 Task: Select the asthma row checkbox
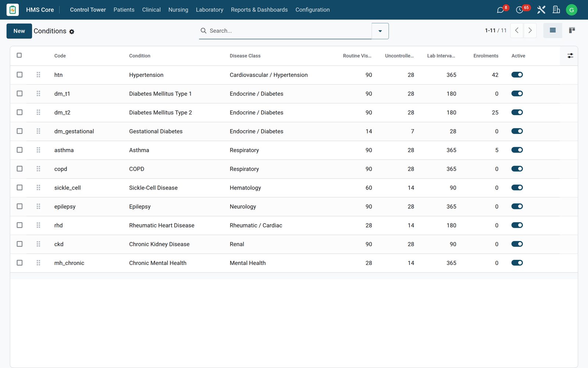[x=19, y=150]
